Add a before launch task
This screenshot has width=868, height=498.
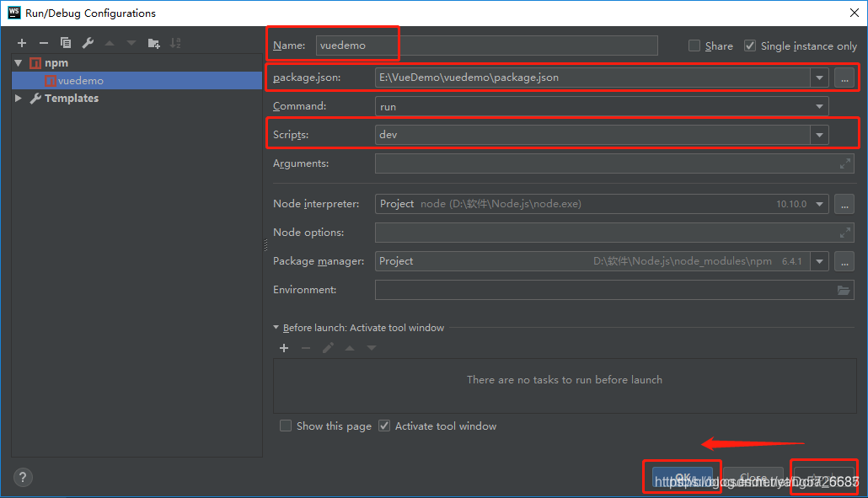pos(284,348)
